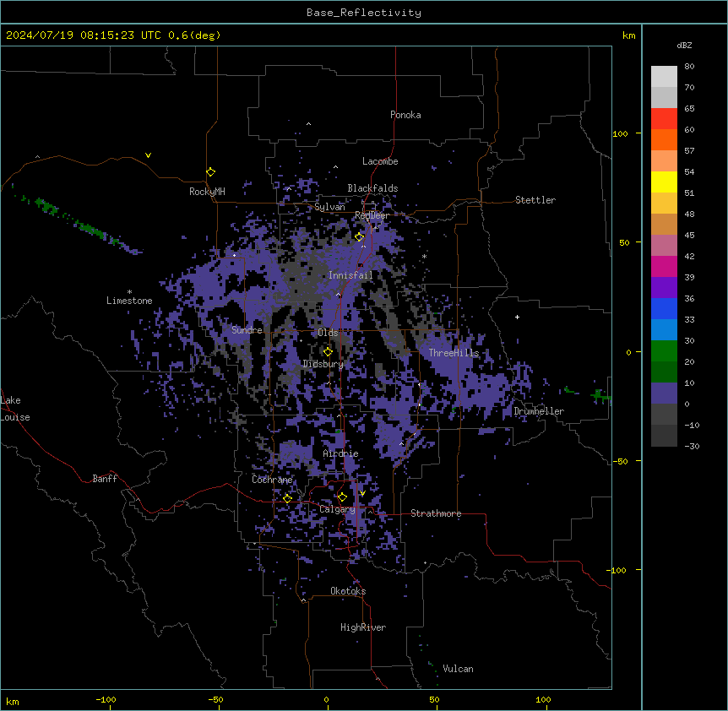Click the 100 tick on the vertical axis
The height and width of the screenshot is (711, 728).
click(620, 134)
